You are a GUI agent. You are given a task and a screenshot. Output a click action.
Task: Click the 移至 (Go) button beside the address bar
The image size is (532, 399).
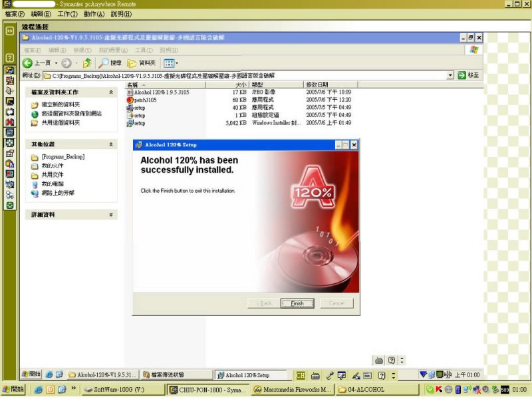tap(469, 75)
